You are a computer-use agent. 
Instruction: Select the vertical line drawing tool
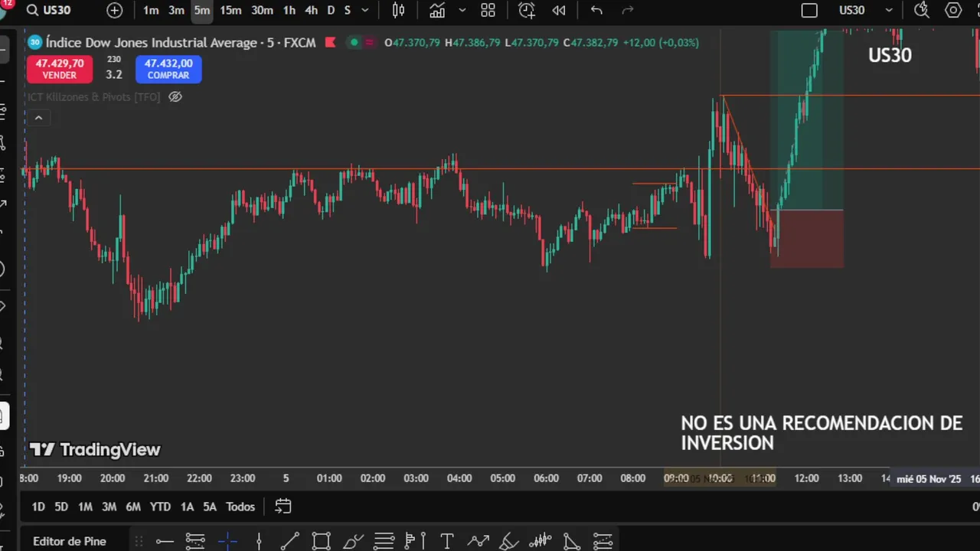click(259, 542)
